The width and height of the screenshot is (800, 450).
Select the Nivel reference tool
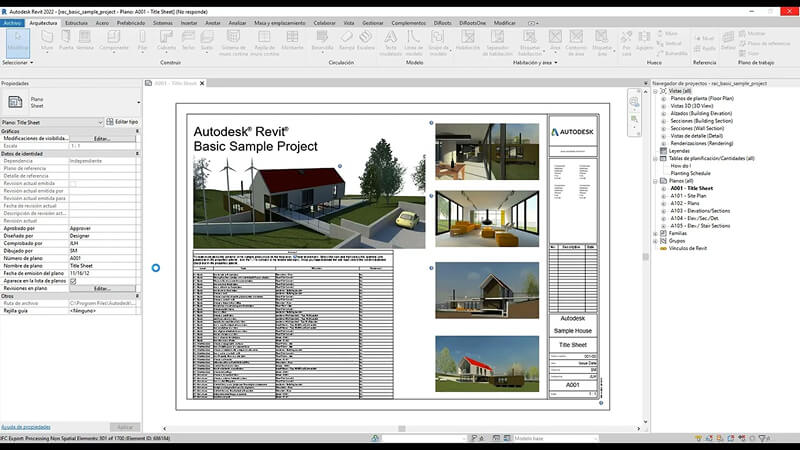[704, 38]
